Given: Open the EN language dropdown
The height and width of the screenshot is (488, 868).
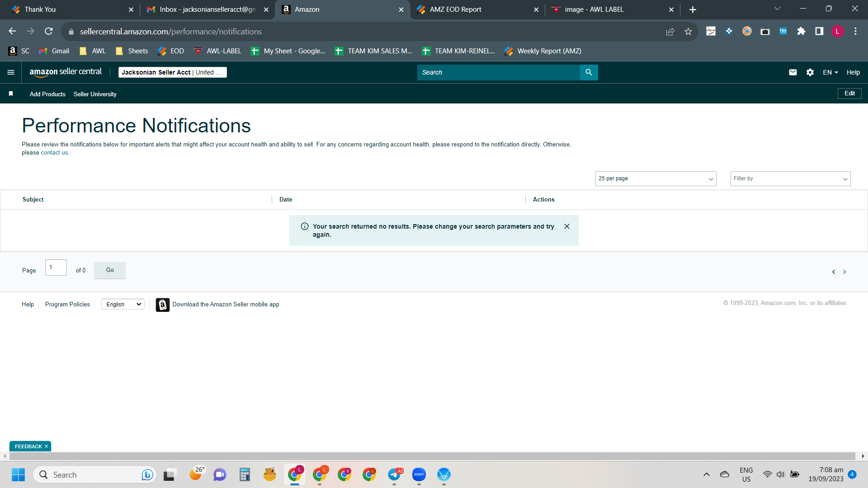Looking at the screenshot, I should 830,72.
